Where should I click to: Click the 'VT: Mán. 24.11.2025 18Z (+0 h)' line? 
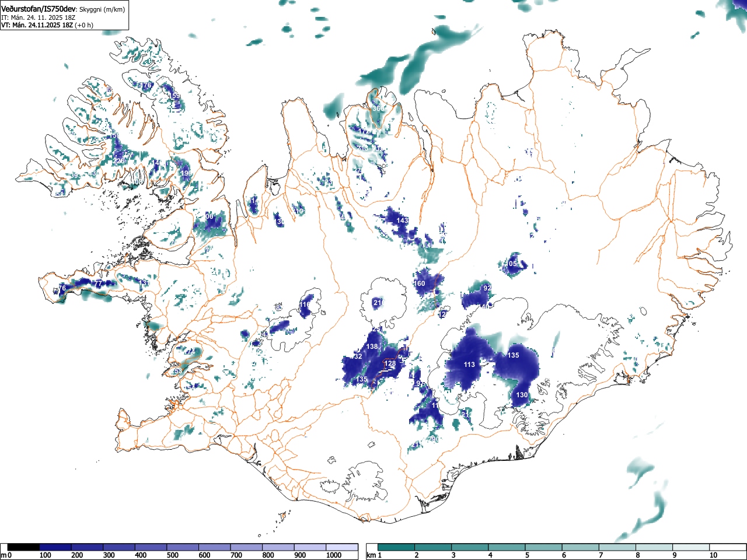pyautogui.click(x=47, y=25)
